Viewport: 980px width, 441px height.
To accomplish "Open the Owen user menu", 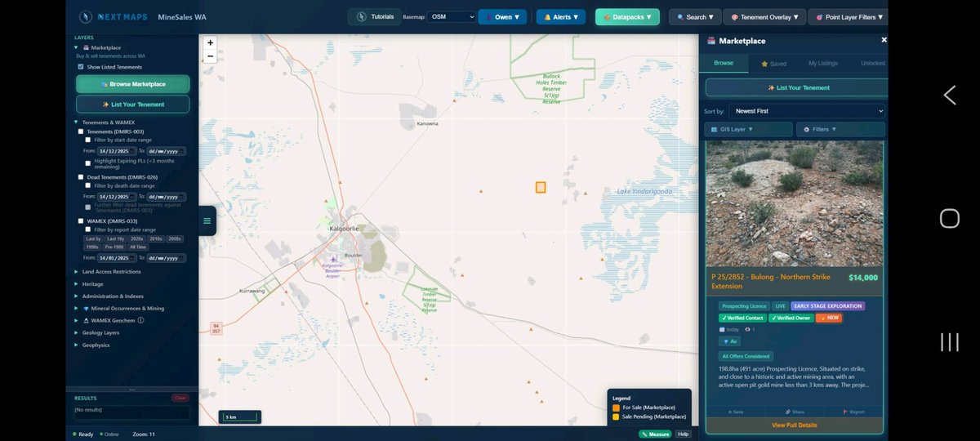I will click(x=502, y=16).
